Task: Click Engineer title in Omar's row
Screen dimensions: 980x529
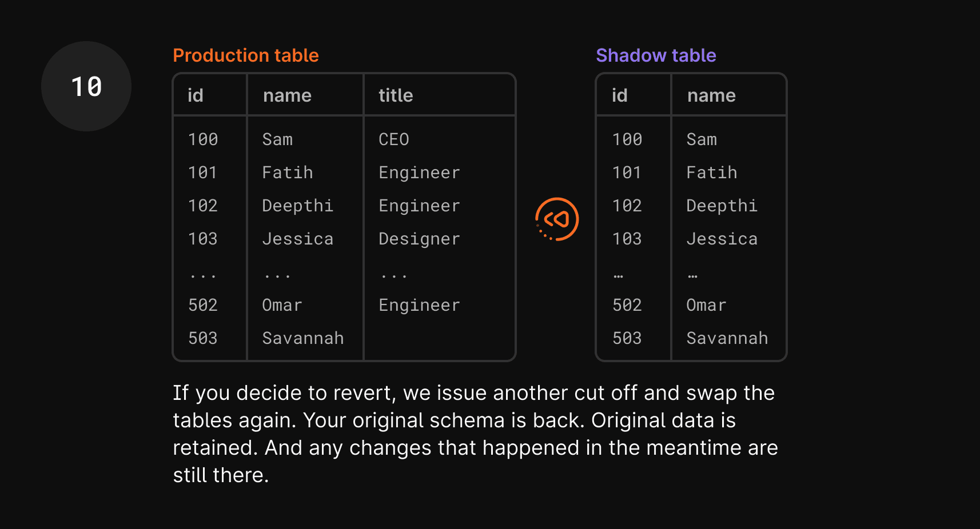Action: [419, 305]
